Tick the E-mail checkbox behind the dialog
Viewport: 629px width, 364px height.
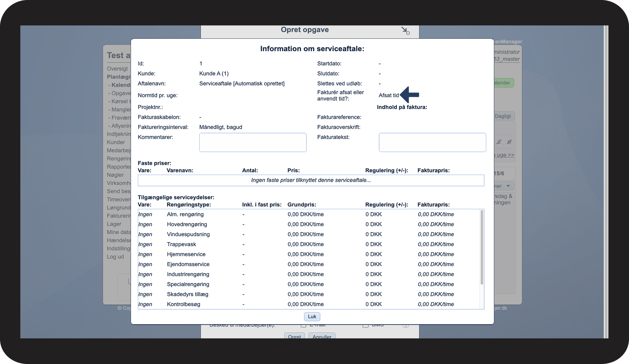click(303, 325)
